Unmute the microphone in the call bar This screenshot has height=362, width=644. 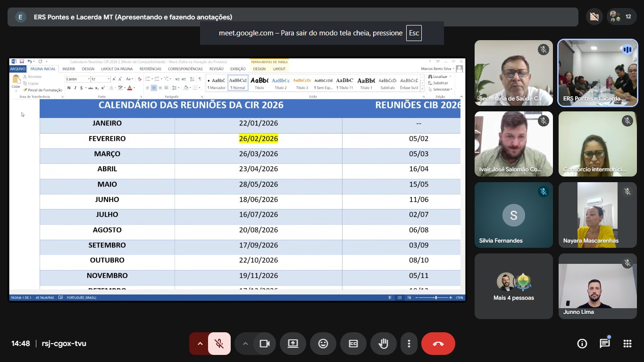click(x=219, y=344)
